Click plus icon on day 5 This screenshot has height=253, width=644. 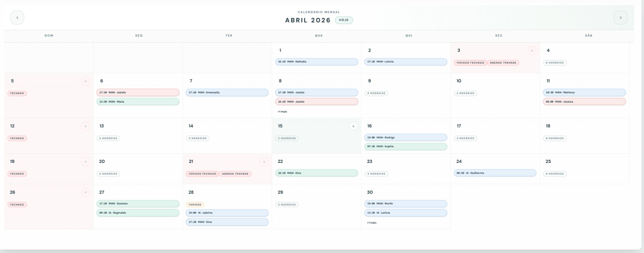point(85,81)
